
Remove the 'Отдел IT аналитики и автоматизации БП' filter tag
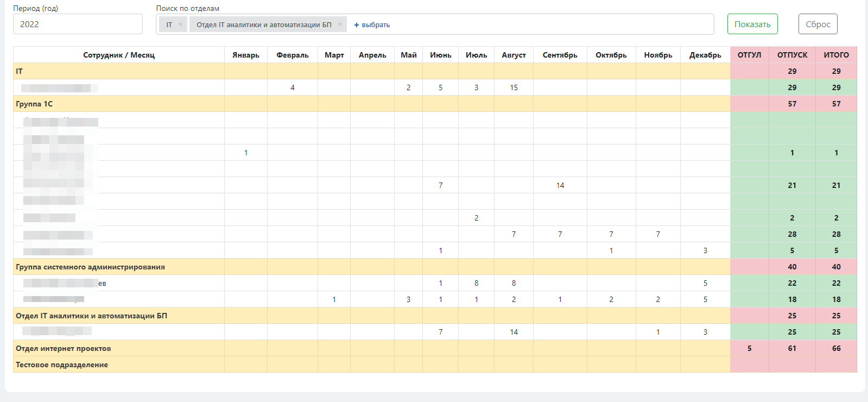point(339,24)
